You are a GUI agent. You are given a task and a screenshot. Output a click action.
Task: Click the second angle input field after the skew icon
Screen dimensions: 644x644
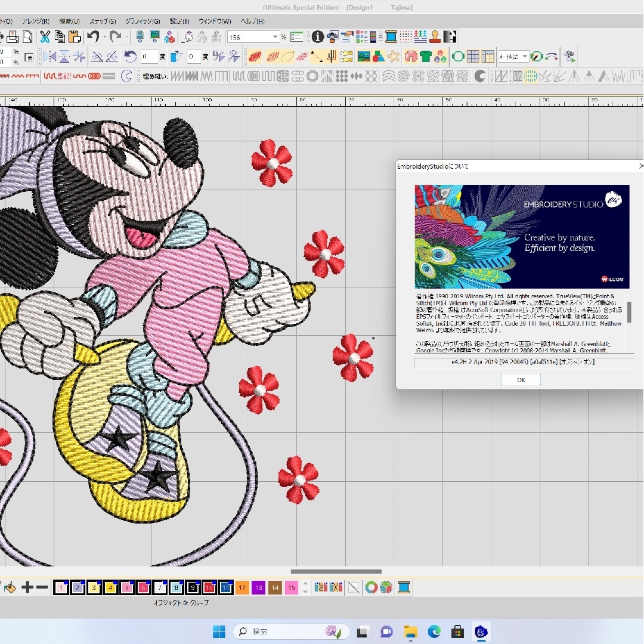(194, 56)
